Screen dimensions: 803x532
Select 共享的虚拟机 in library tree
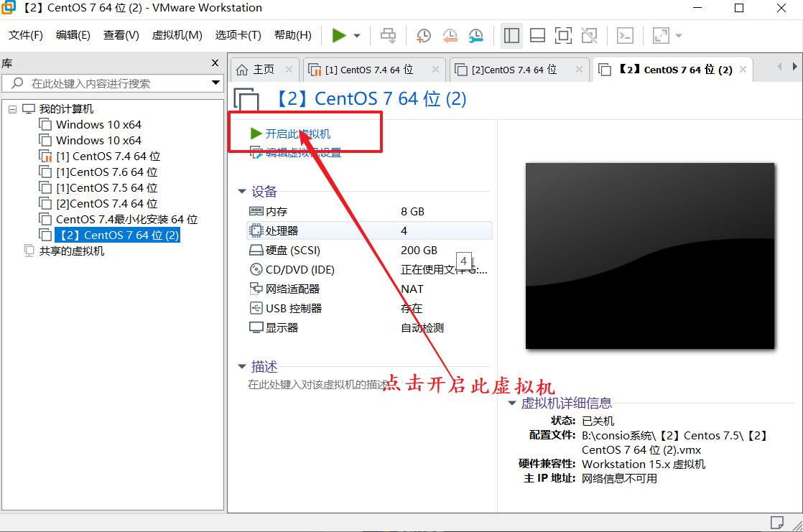point(71,251)
